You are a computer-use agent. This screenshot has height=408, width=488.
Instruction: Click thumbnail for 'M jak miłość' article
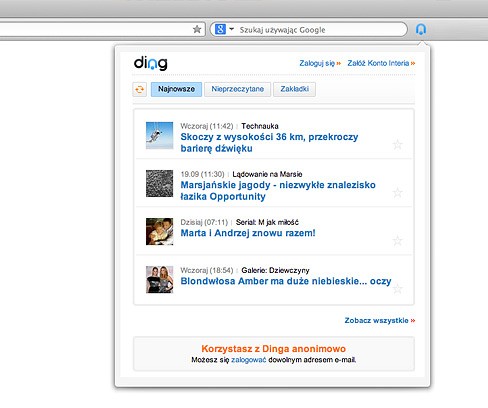(x=160, y=231)
